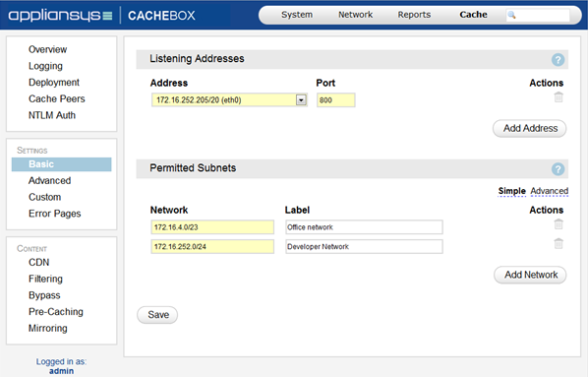Open the Reports menu
The width and height of the screenshot is (588, 377).
click(x=414, y=15)
